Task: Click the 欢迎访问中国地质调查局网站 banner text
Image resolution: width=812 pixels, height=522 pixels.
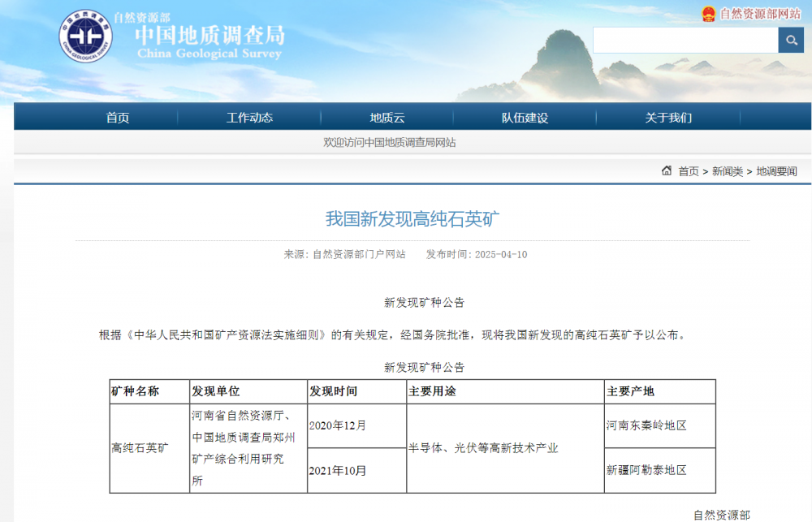Action: [388, 141]
